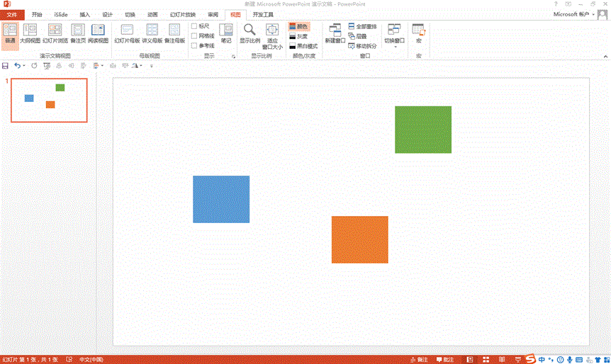The width and height of the screenshot is (611, 364).
Task: Open the 插入 (Insert) ribbon tab
Action: coord(85,14)
